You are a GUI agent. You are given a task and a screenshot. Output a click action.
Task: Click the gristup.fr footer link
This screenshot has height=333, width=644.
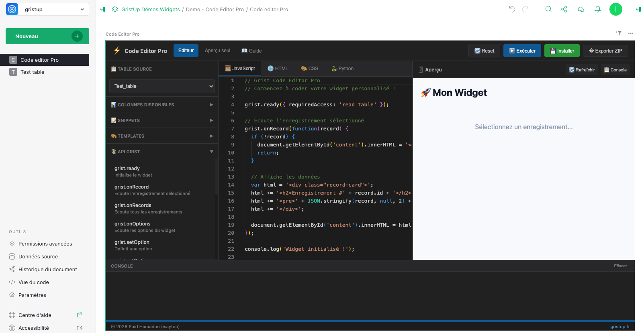point(620,327)
